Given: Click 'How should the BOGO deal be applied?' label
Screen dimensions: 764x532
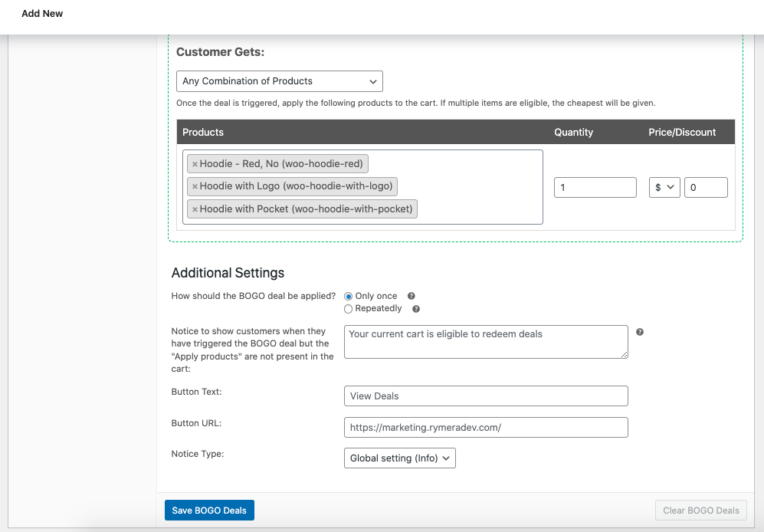Looking at the screenshot, I should pos(254,296).
